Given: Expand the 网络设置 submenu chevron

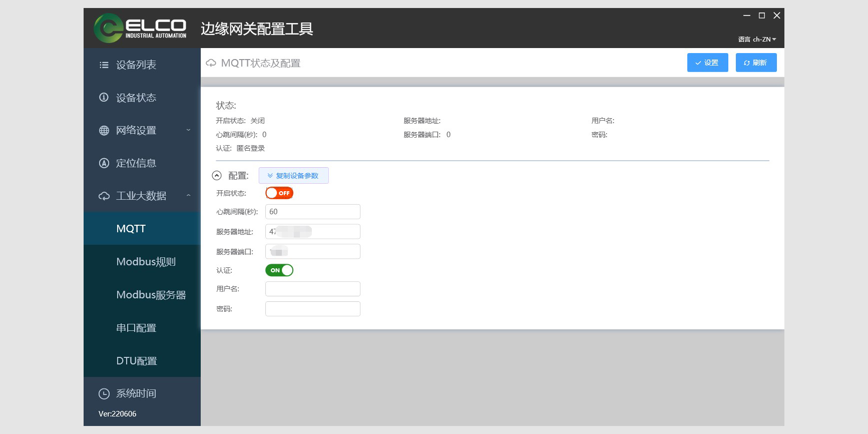Looking at the screenshot, I should 188,130.
